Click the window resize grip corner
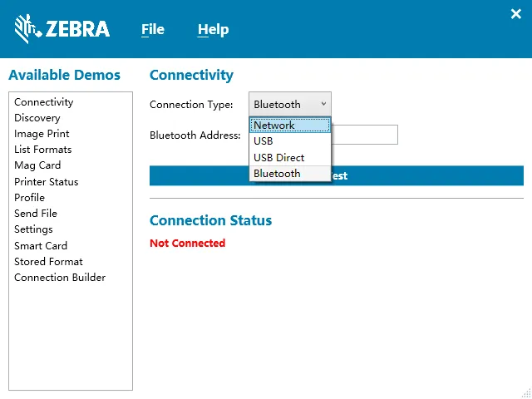The height and width of the screenshot is (399, 532). tap(525, 392)
